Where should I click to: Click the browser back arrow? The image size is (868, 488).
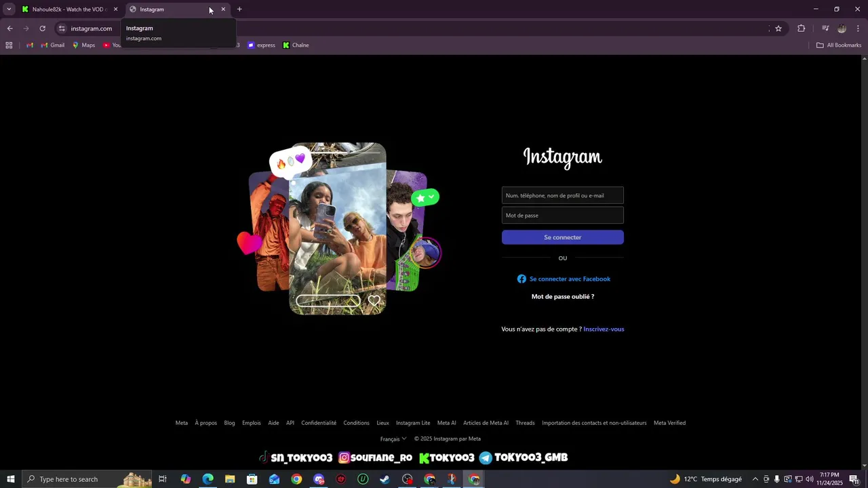(x=9, y=28)
